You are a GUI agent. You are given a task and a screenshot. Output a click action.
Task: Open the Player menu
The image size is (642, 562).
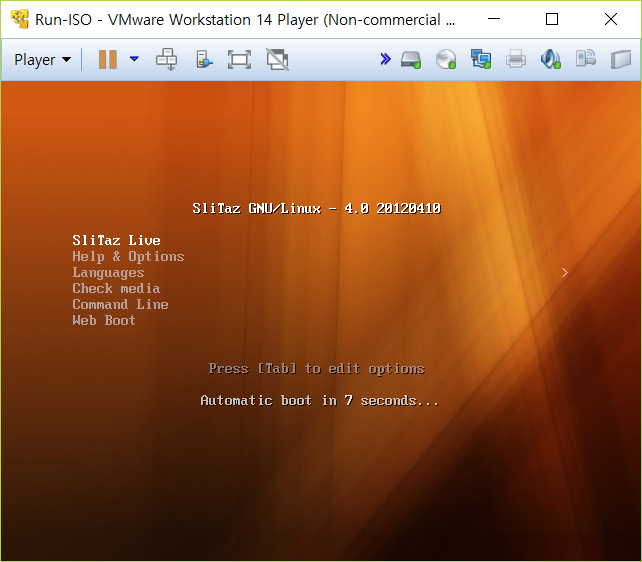[42, 60]
